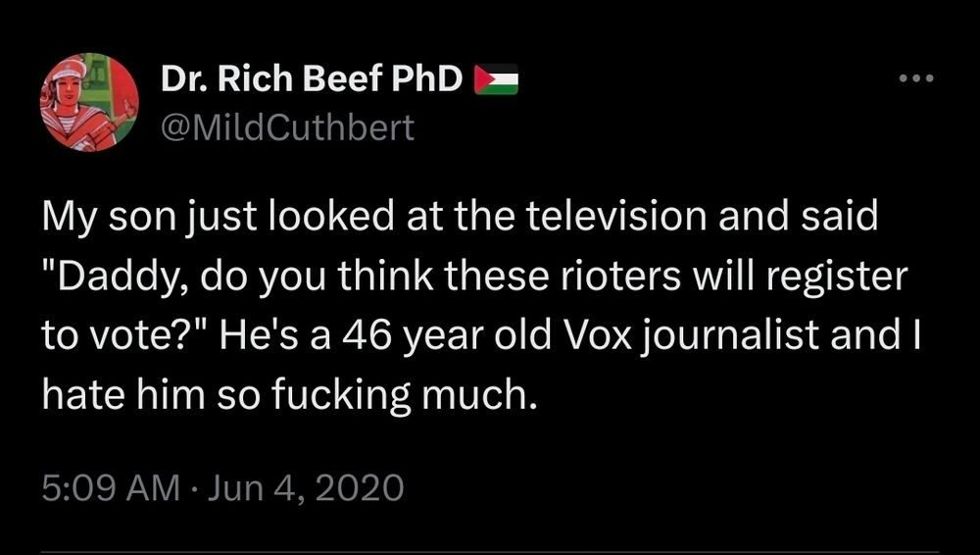Click the words hate him in last line

[x=124, y=395]
